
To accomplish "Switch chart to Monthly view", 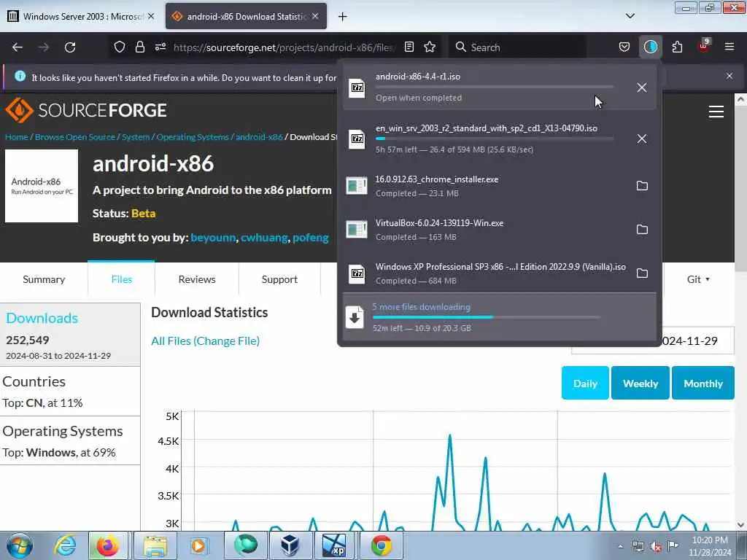I will tap(703, 384).
